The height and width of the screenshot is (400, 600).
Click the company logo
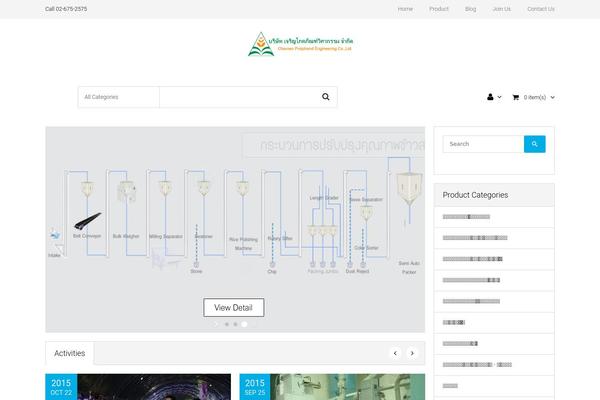click(x=300, y=44)
